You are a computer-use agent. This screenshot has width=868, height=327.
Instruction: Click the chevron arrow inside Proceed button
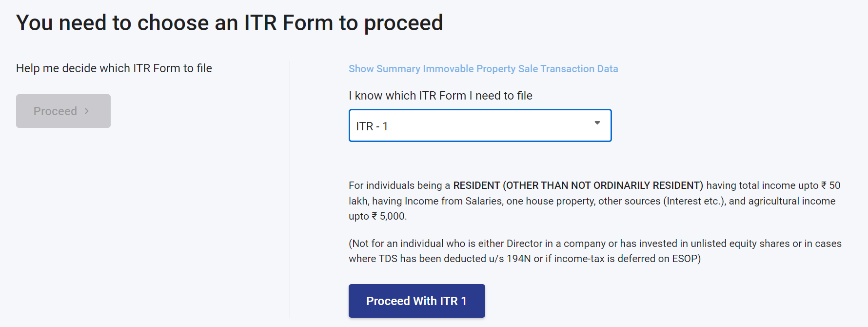point(87,111)
